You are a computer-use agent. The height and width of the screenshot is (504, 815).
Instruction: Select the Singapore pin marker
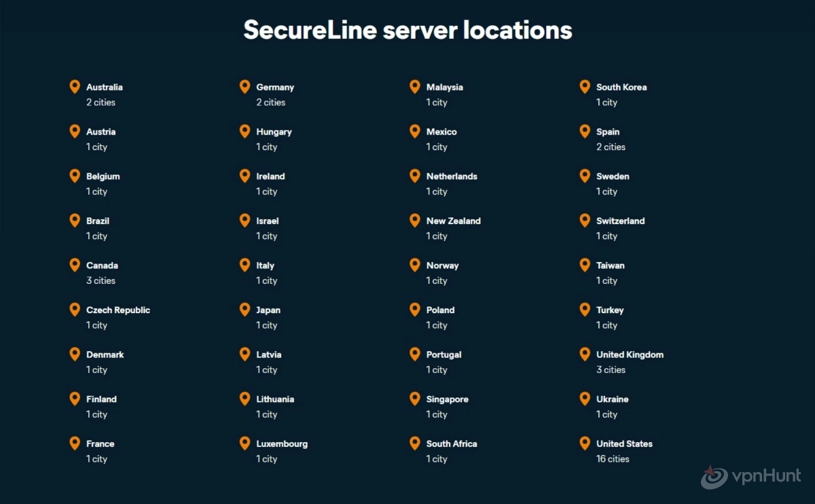coord(414,399)
